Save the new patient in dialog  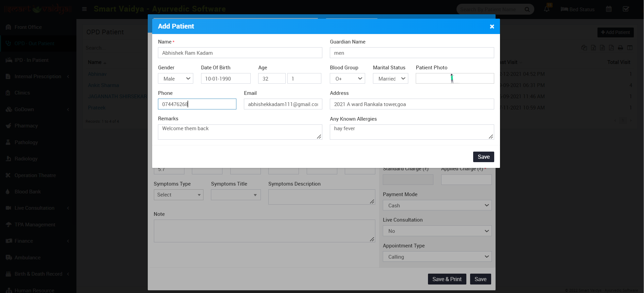(x=483, y=157)
